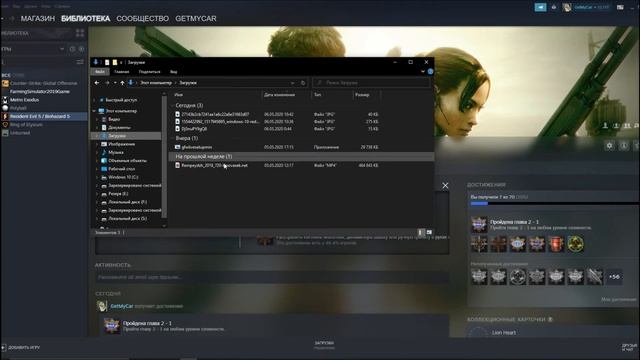Expand the Explorer ribbon chevron
This screenshot has height=360, width=640.
point(423,71)
